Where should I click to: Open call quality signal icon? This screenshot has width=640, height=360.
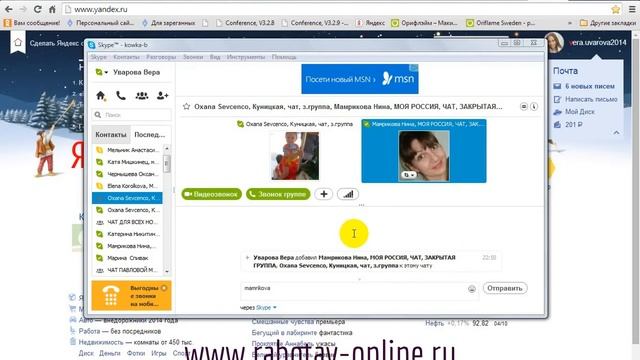tap(348, 194)
